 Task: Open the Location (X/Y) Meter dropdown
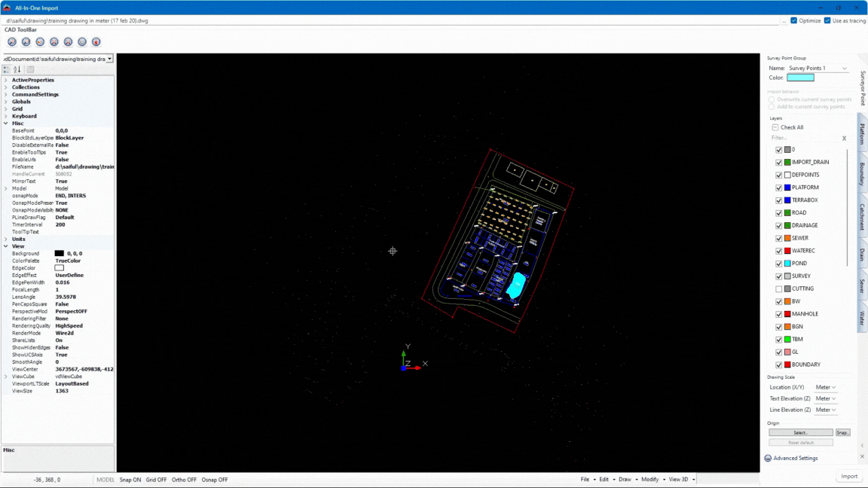point(825,387)
